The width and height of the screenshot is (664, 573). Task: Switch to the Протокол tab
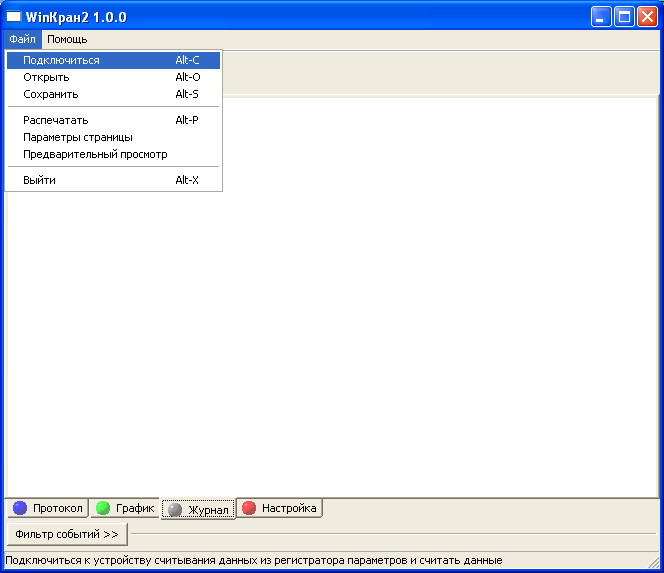pos(48,508)
